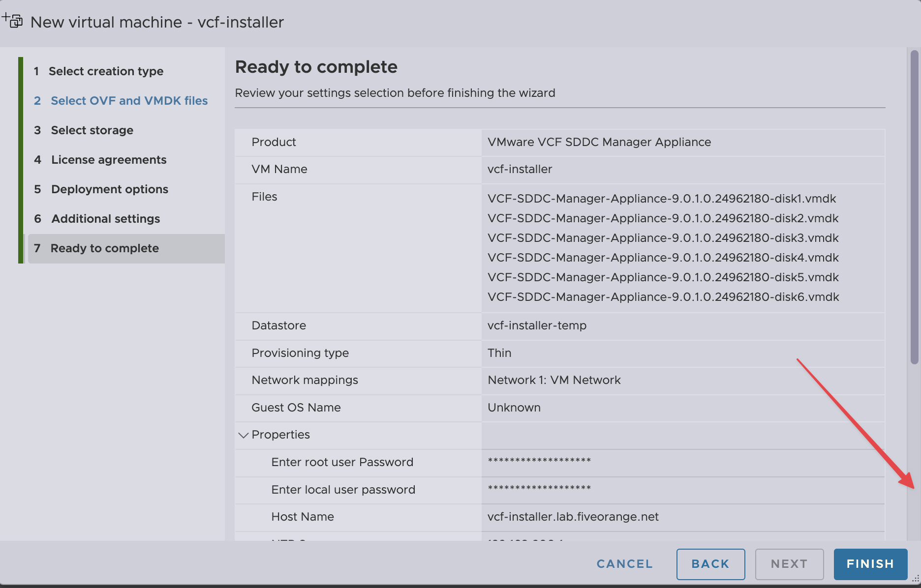Click the Network mappings VM Network value
The width and height of the screenshot is (921, 588).
point(554,380)
